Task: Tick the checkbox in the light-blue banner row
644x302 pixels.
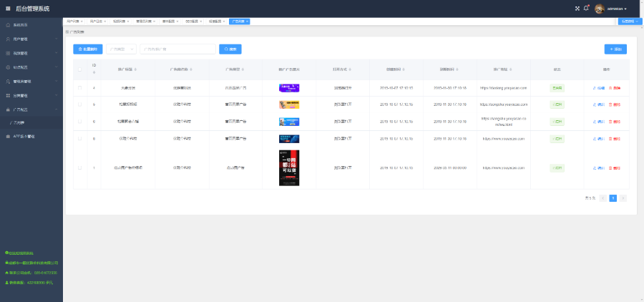Action: [79, 122]
